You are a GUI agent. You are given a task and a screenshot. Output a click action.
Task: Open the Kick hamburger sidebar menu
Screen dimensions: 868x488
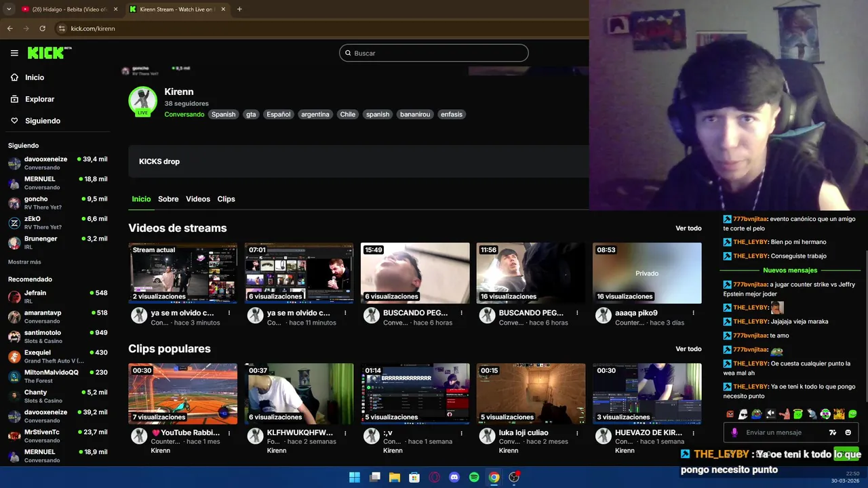(x=14, y=53)
